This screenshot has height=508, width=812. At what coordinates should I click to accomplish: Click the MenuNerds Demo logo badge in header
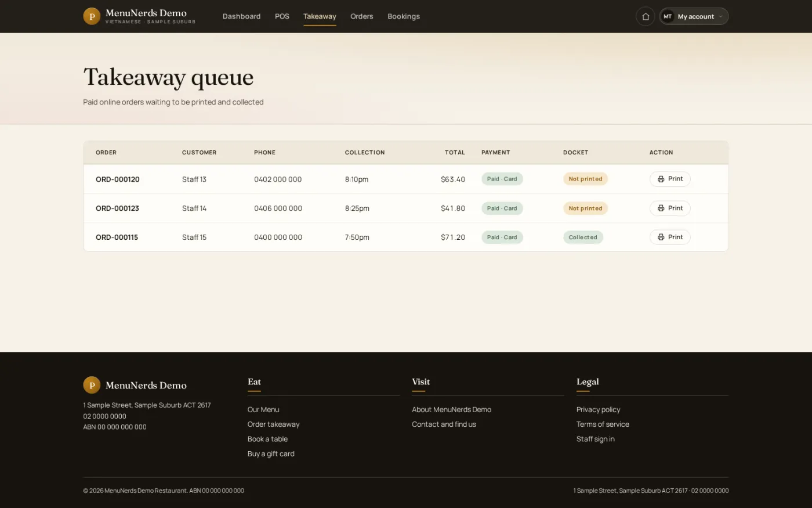pos(92,16)
